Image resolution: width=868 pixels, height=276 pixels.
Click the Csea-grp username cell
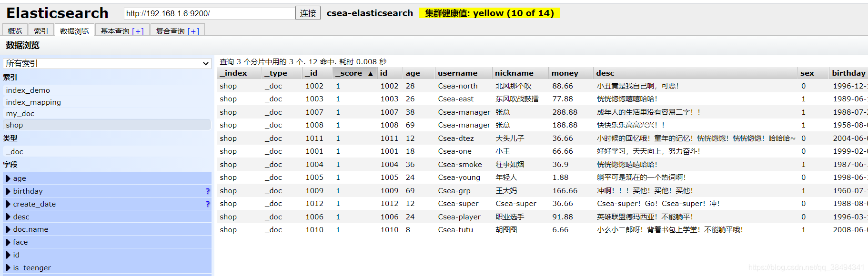point(454,191)
